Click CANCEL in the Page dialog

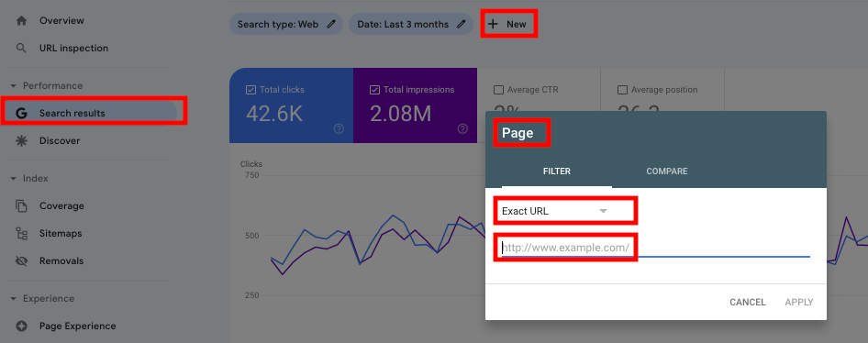(x=747, y=302)
